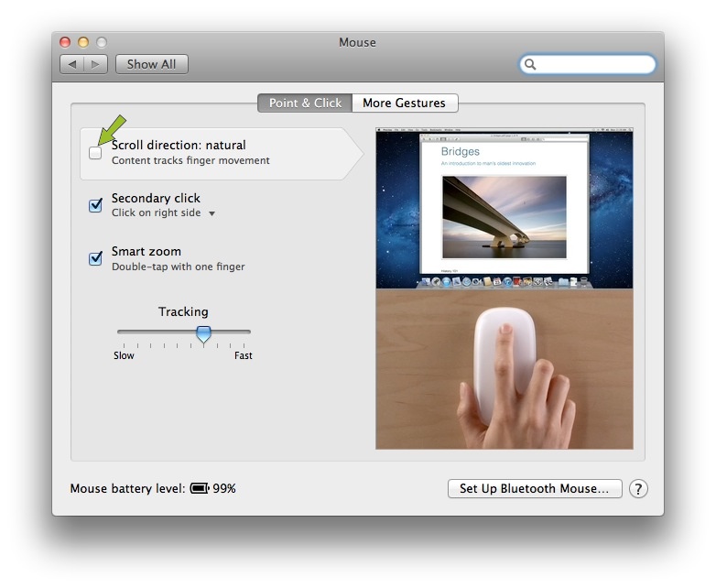
Task: Select the Point & Click tab
Action: tap(305, 103)
